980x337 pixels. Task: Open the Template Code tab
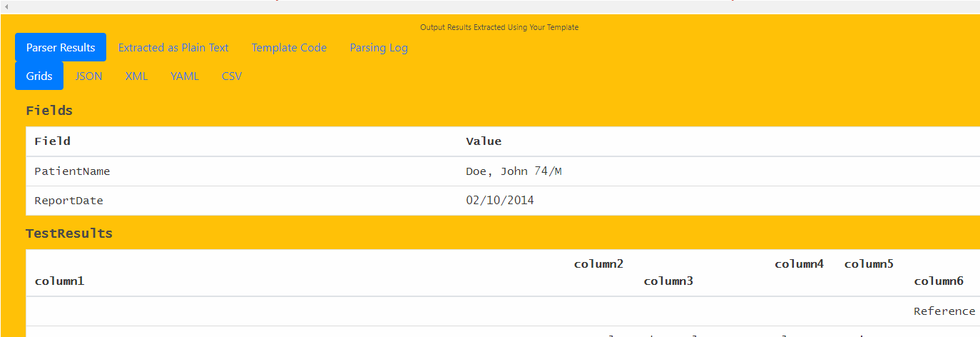coord(289,48)
